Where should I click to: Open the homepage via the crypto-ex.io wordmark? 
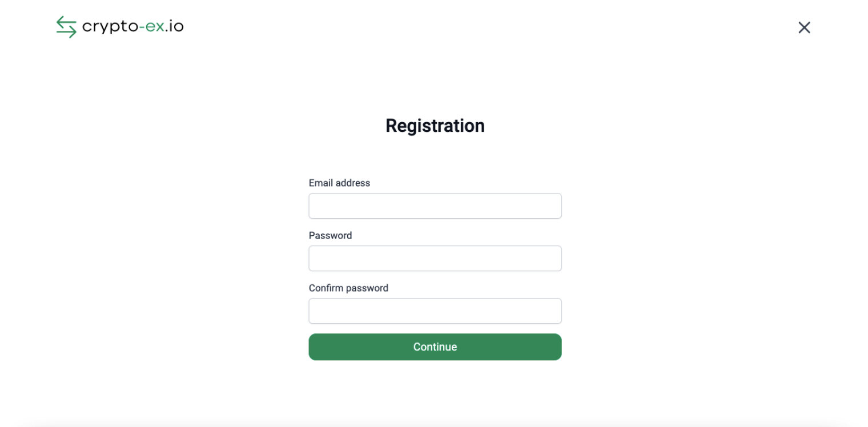[132, 26]
